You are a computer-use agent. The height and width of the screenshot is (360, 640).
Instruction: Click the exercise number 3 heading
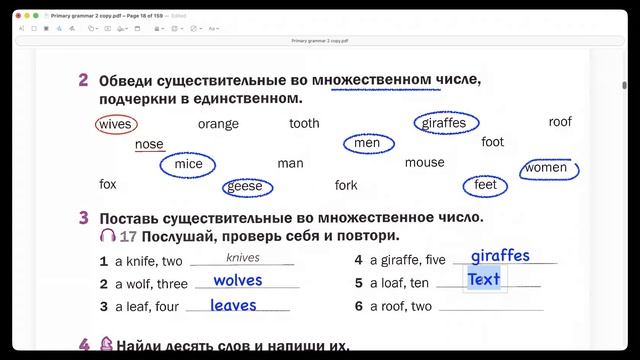pyautogui.click(x=84, y=218)
